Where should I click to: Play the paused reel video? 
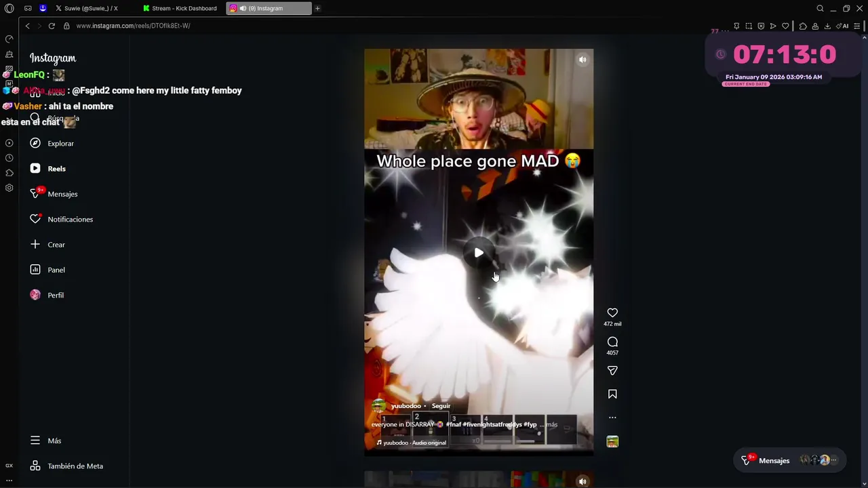coord(479,253)
